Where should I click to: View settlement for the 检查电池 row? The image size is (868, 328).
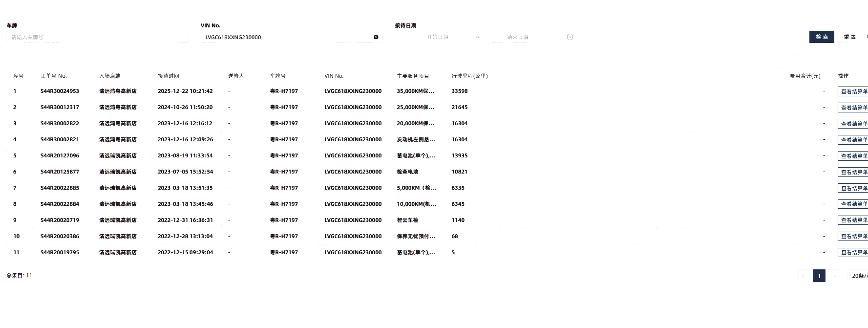tap(853, 172)
